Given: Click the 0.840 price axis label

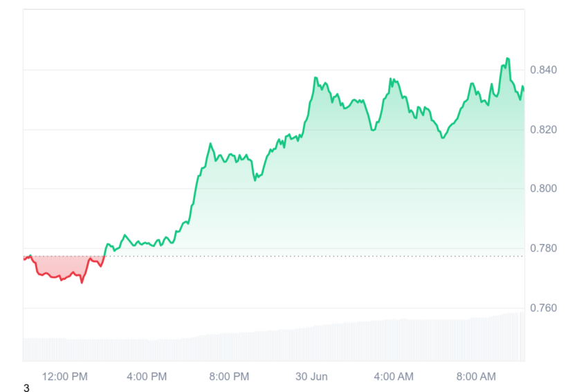Looking at the screenshot, I should pyautogui.click(x=543, y=70).
